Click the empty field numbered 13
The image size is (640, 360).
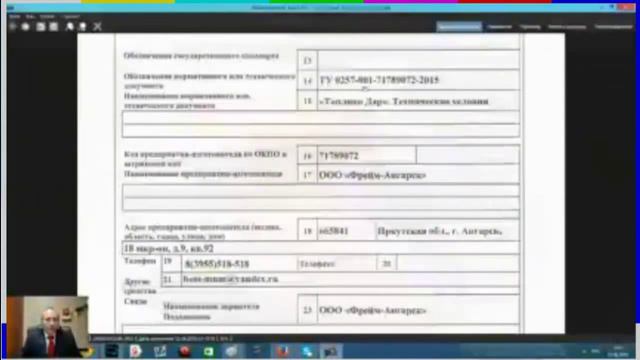pos(418,60)
